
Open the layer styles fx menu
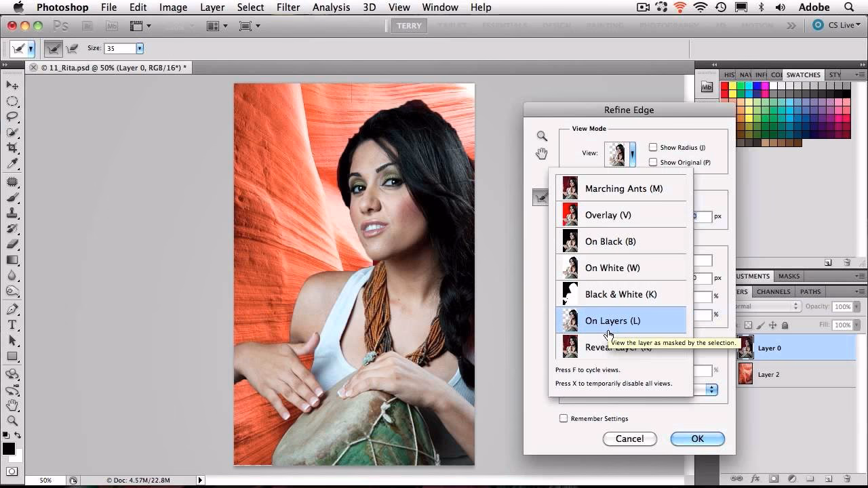pos(756,479)
